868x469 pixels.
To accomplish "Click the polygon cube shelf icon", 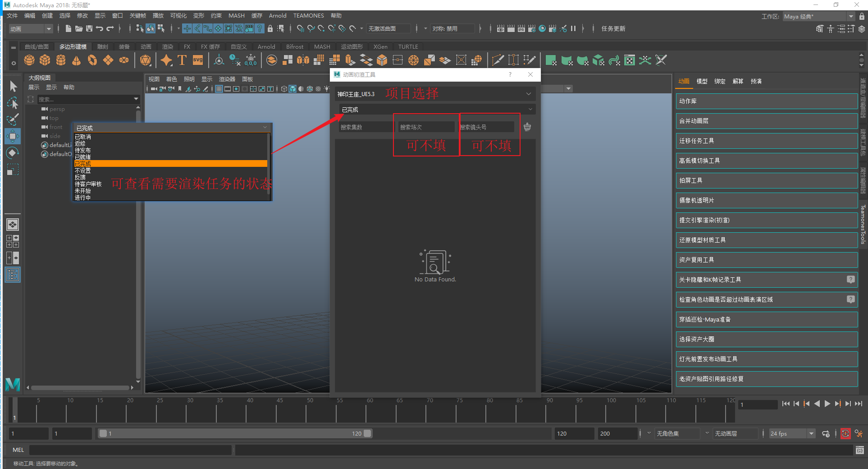I will point(45,60).
